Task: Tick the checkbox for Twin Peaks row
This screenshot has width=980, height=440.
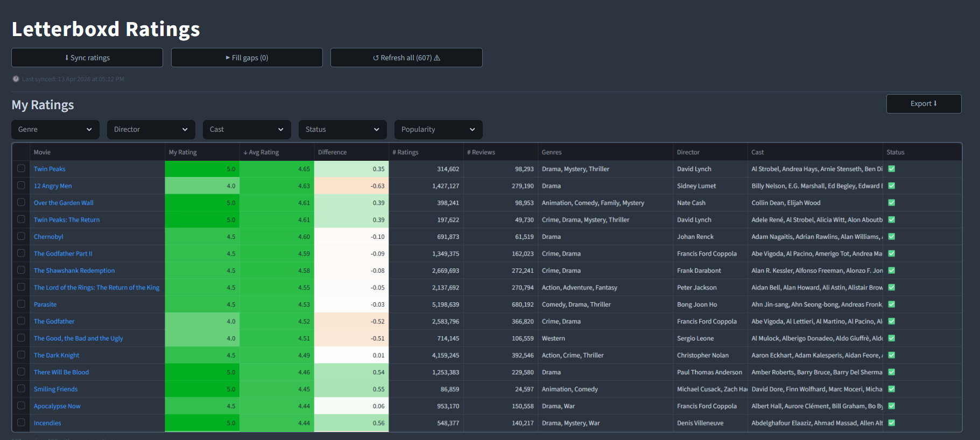Action: point(21,168)
